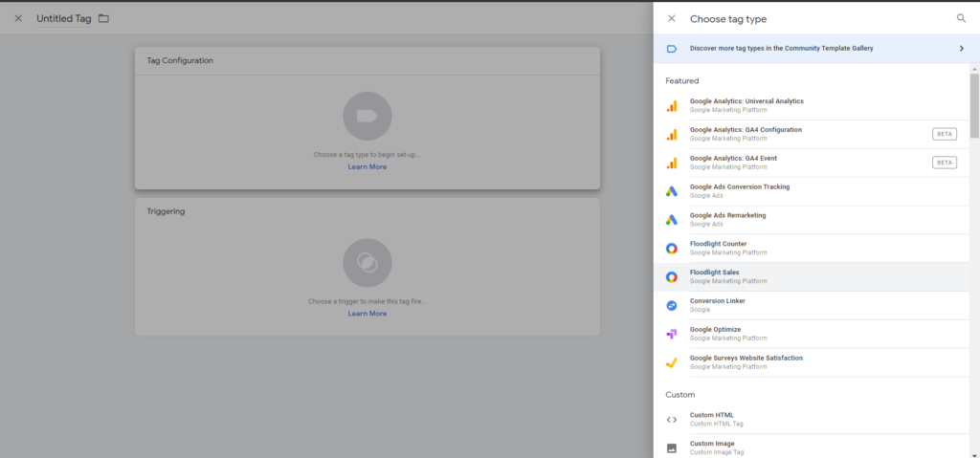Screen dimensions: 980x458
Task: Click the Custom Image picture icon
Action: (x=671, y=448)
